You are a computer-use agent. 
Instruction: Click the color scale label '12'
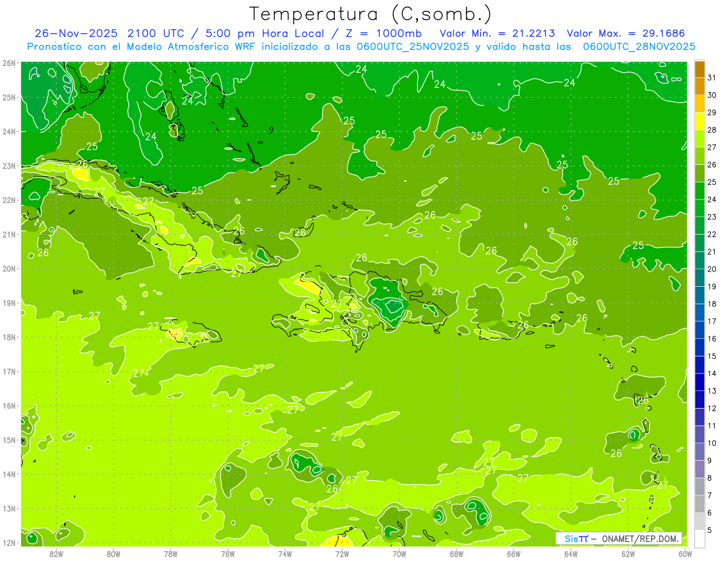(712, 408)
